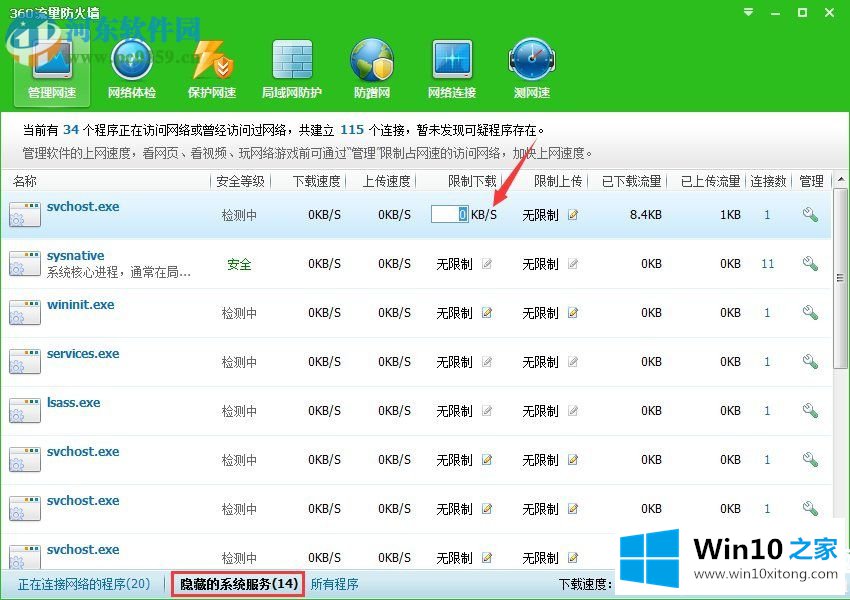Edit upload limit pencil for wininit.exe
Viewport: 850px width, 600px height.
coord(573,313)
